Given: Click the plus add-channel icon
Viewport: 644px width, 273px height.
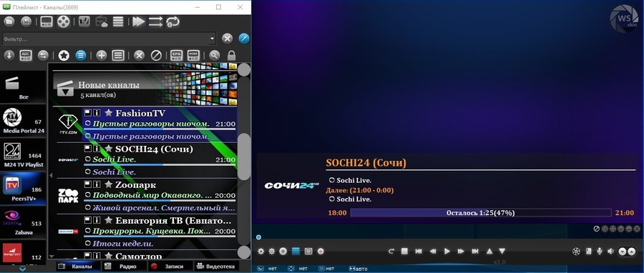Looking at the screenshot, I should pos(102,55).
